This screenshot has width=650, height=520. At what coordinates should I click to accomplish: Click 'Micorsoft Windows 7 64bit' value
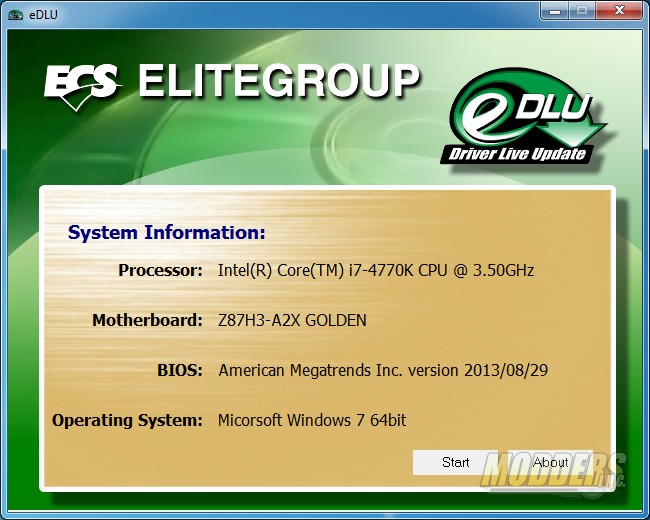pyautogui.click(x=312, y=420)
